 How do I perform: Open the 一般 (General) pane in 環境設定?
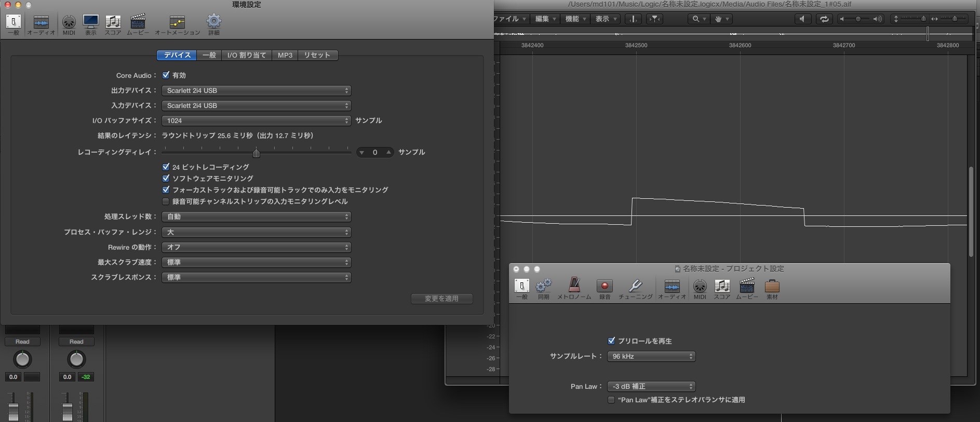14,24
